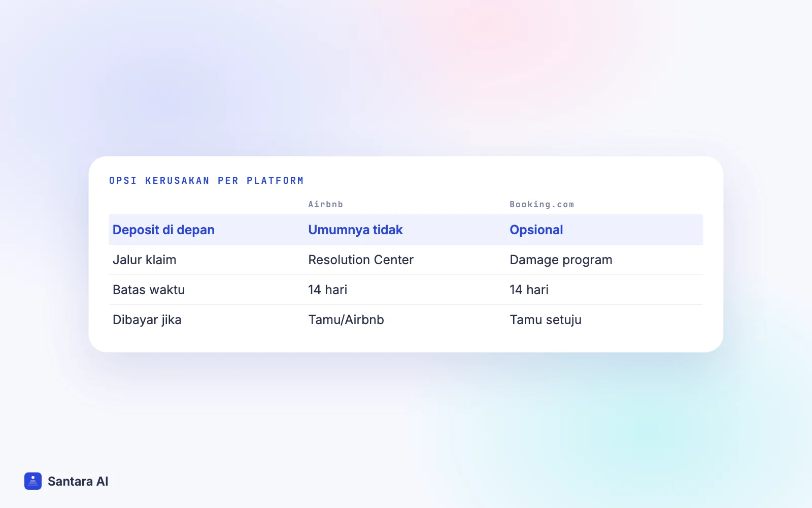Select the 'Batas waktu' row label
This screenshot has width=812, height=508.
click(x=149, y=290)
